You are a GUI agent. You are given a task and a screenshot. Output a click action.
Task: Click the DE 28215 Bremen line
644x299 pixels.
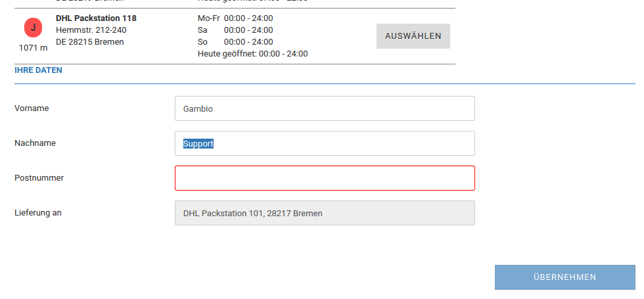click(x=90, y=42)
